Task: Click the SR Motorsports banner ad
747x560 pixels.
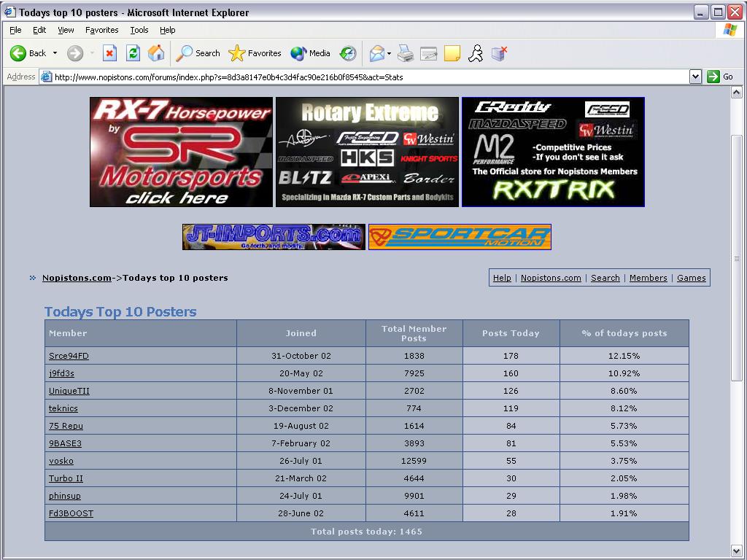Action: click(181, 152)
